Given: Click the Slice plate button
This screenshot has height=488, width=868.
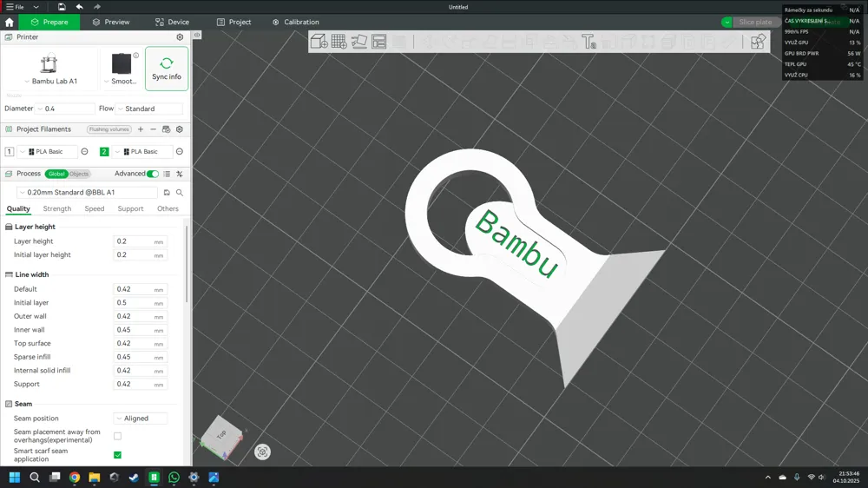Looking at the screenshot, I should pos(755,23).
